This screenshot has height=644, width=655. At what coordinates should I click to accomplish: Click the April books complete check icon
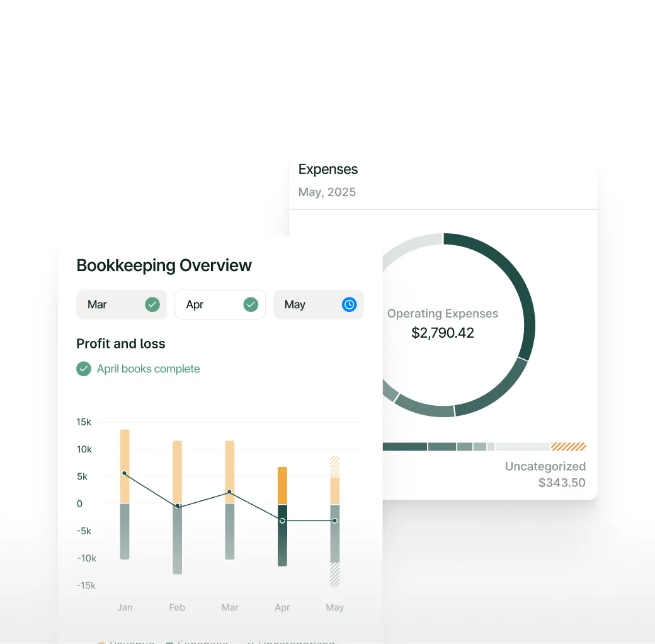(x=84, y=369)
